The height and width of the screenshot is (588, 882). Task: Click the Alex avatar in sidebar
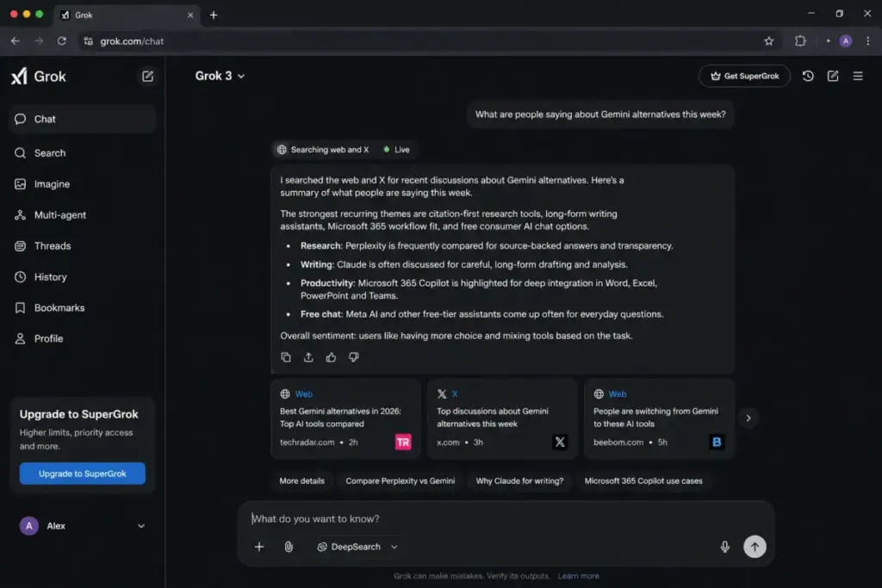point(29,526)
